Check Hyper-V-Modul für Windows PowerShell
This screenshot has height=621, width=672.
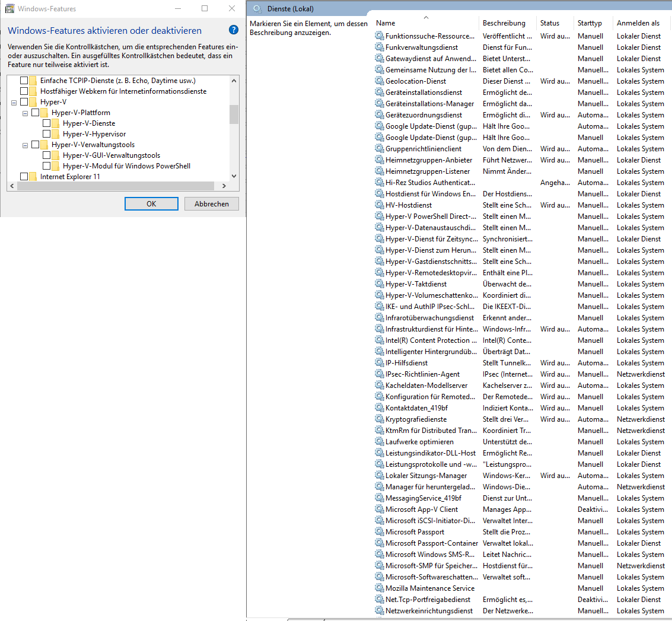click(x=46, y=166)
